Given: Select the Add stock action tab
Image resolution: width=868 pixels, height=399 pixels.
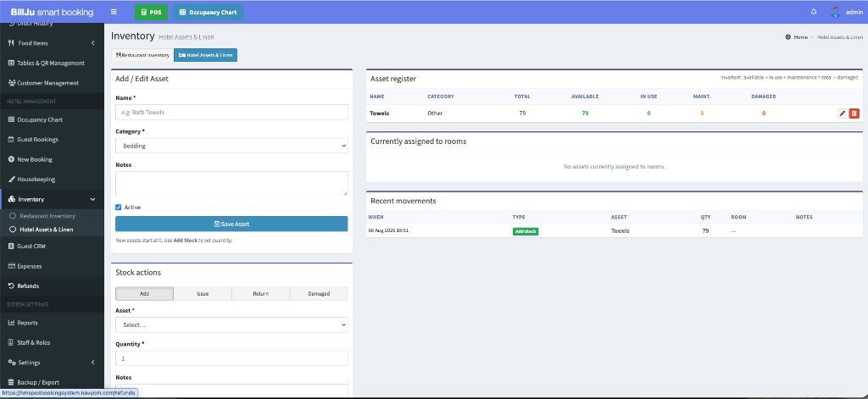Looking at the screenshot, I should (144, 294).
